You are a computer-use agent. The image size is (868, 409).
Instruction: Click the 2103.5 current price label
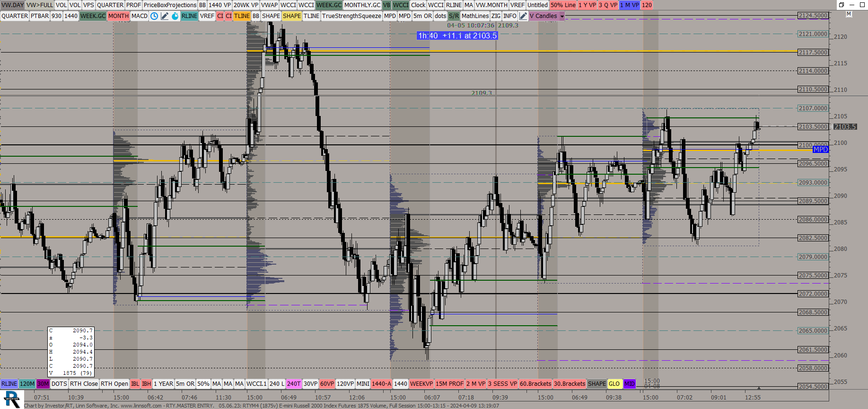[844, 127]
